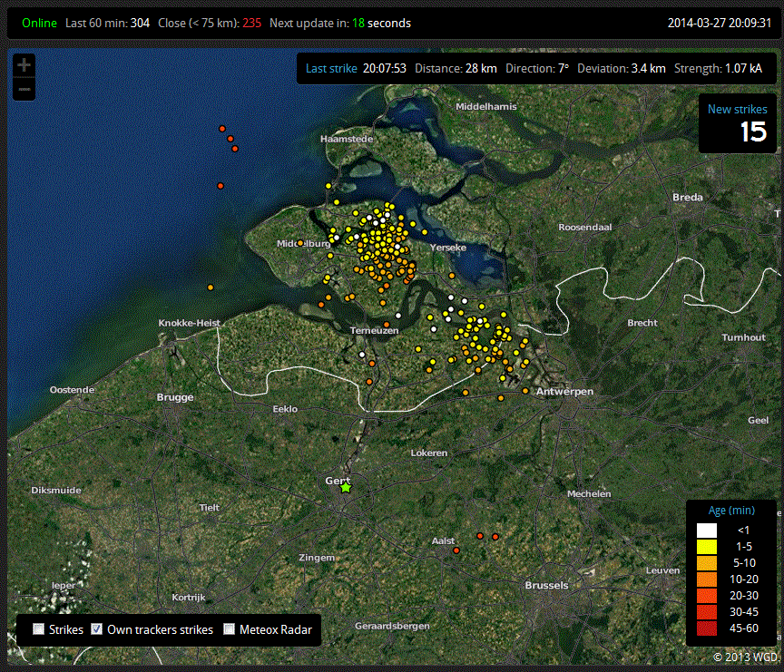Click the Brussels city label on map

click(x=546, y=585)
